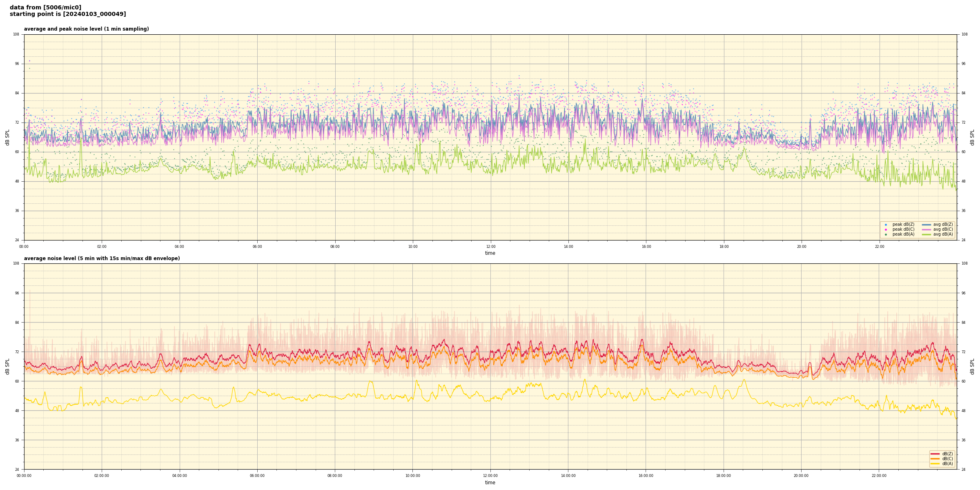This screenshot has height=490, width=980.
Task: Select avg dB(C) in top legend
Action: (x=943, y=229)
